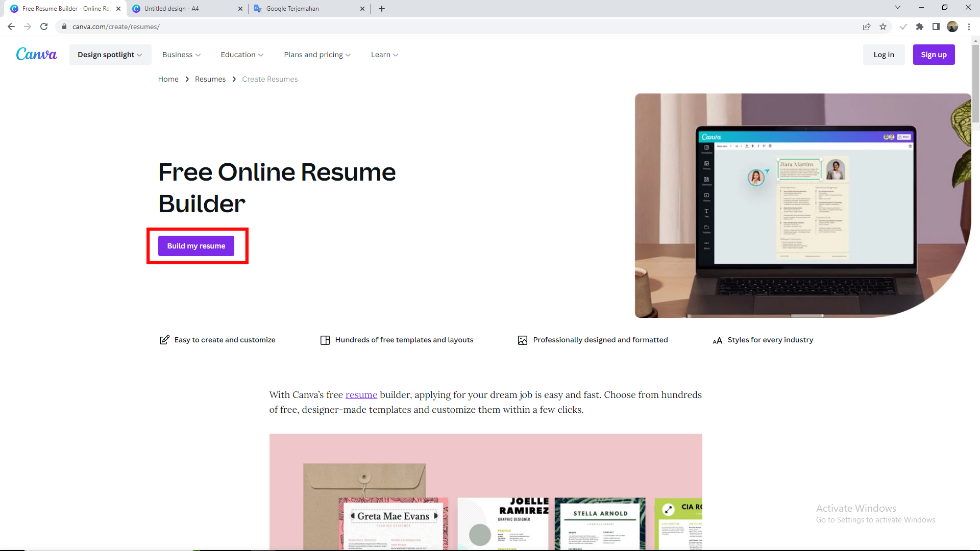Click Build my resume button
This screenshot has height=551, width=980.
point(196,246)
